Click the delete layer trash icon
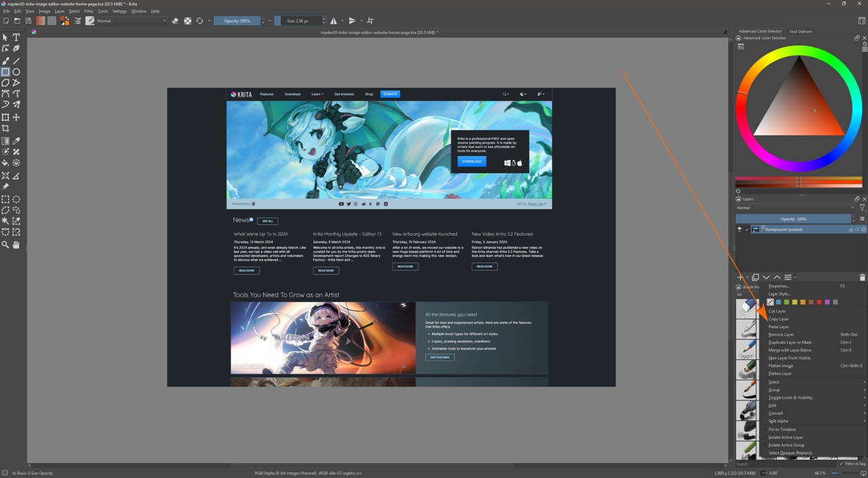The width and height of the screenshot is (868, 478). 862,277
